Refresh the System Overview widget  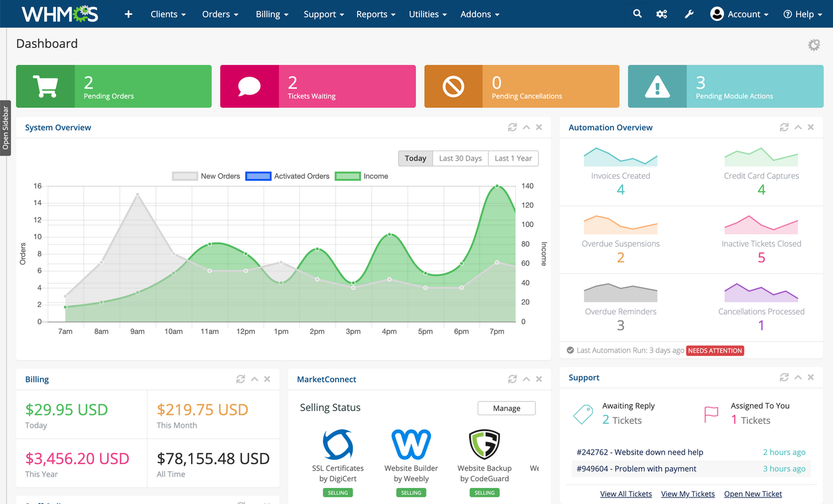[512, 127]
